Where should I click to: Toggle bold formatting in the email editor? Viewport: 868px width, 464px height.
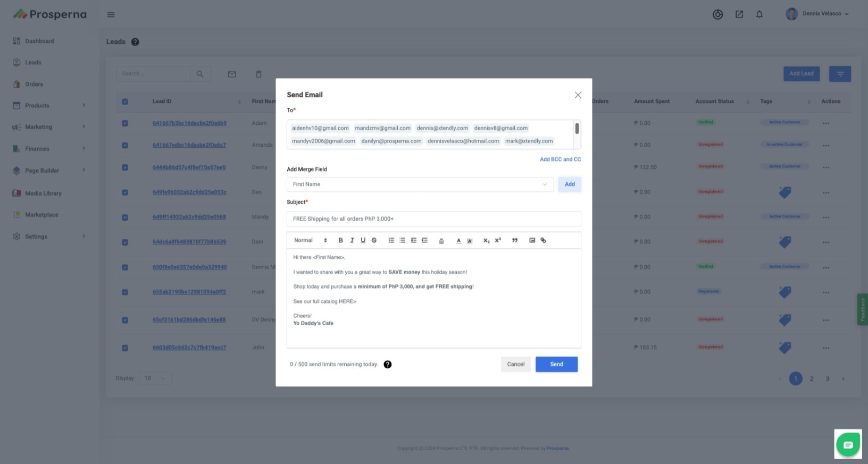coord(340,240)
